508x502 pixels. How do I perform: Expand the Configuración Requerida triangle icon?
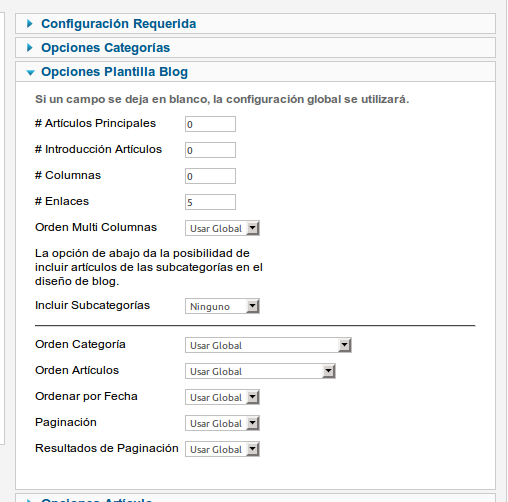click(x=30, y=24)
